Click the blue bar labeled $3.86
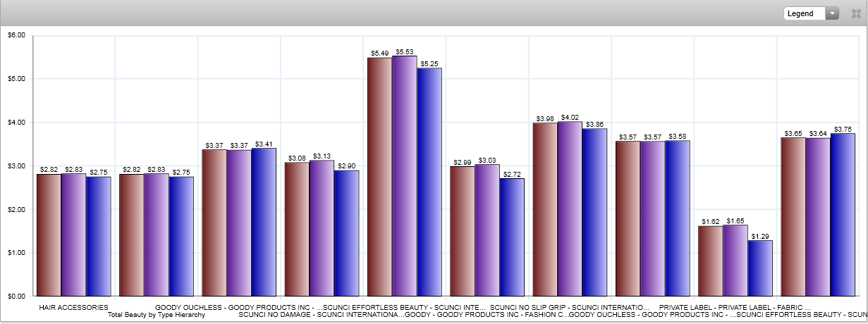The height and width of the screenshot is (324, 868). coord(594,212)
